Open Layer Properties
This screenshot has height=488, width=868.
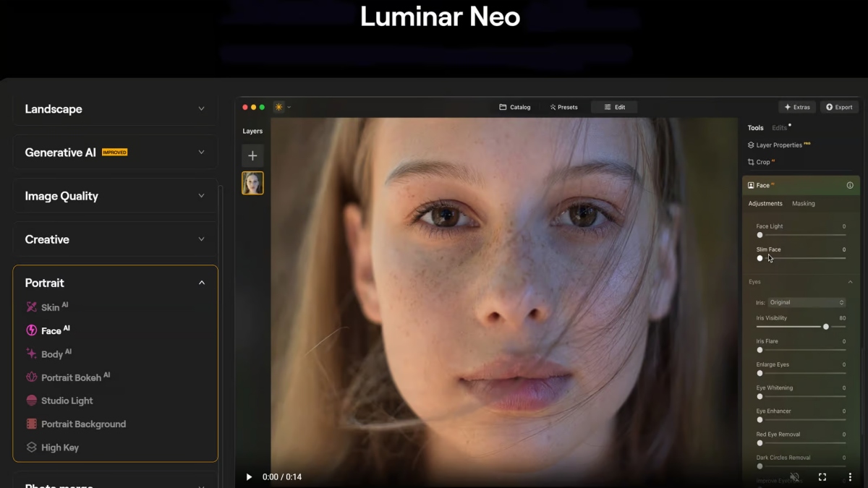point(783,145)
